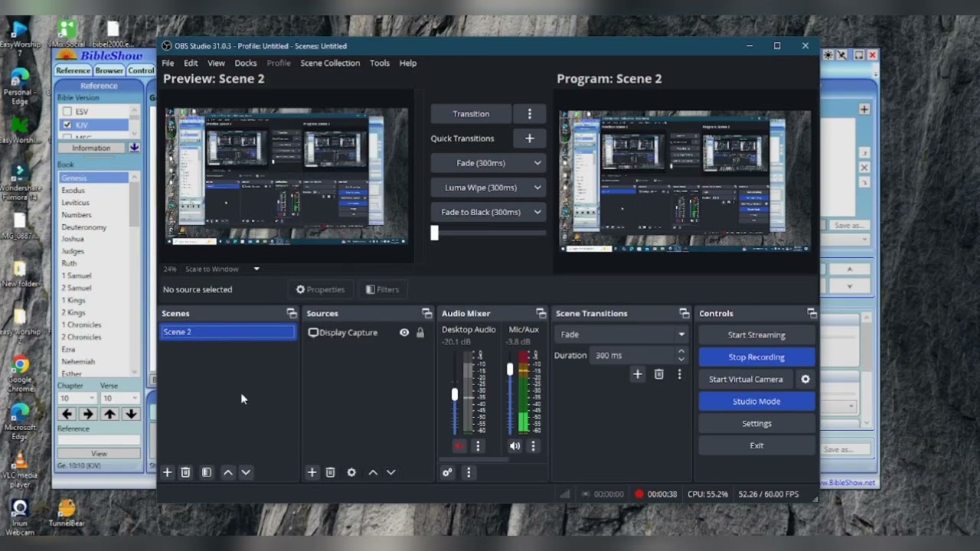Image resolution: width=980 pixels, height=551 pixels.
Task: Open the Help menu
Action: click(x=408, y=63)
